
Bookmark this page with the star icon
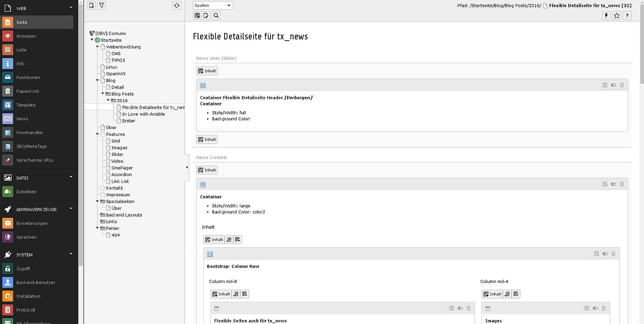617,15
